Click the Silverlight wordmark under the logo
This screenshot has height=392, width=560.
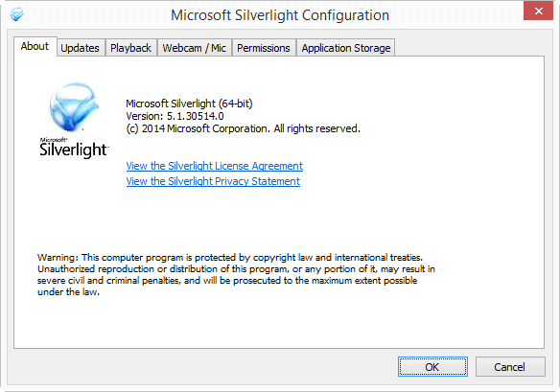74,150
